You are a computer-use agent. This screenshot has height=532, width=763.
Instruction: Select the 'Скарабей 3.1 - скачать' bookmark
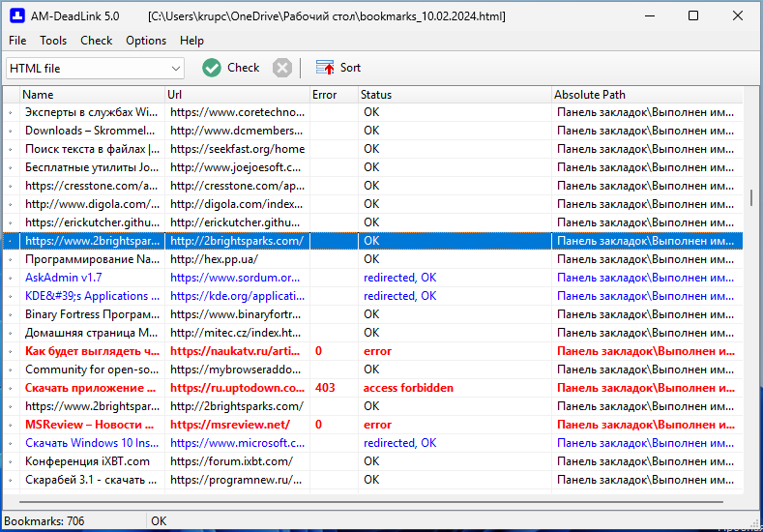pyautogui.click(x=91, y=480)
